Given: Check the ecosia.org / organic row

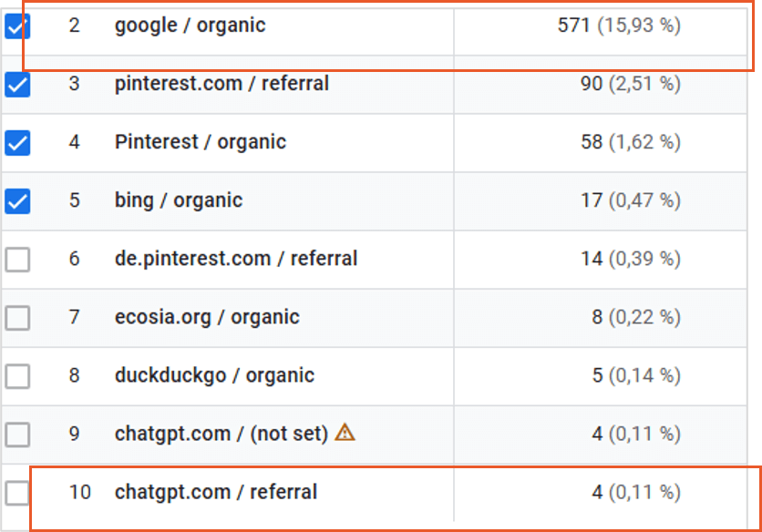Looking at the screenshot, I should (x=16, y=317).
